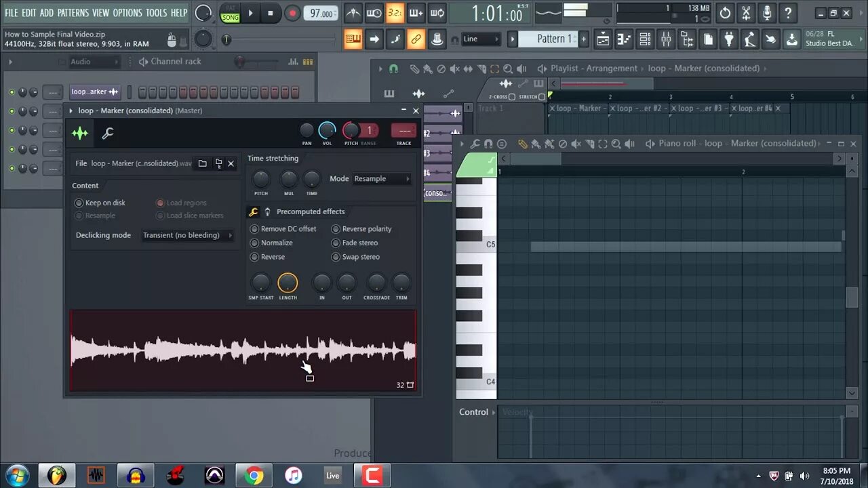Open the Declicking mode dropdown

[188, 235]
